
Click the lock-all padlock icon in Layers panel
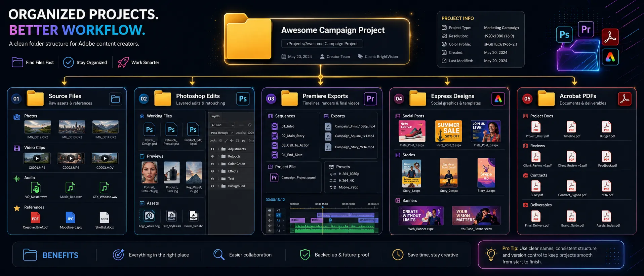point(243,141)
